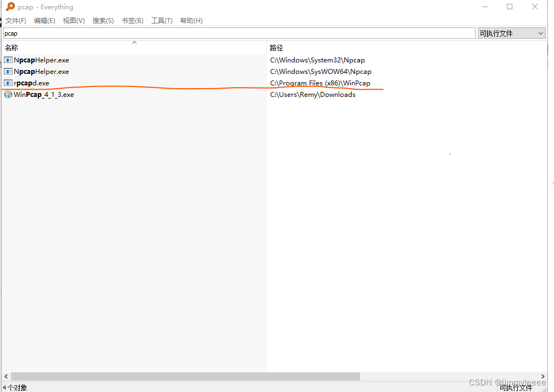Click the scroll right arrow

click(x=543, y=377)
